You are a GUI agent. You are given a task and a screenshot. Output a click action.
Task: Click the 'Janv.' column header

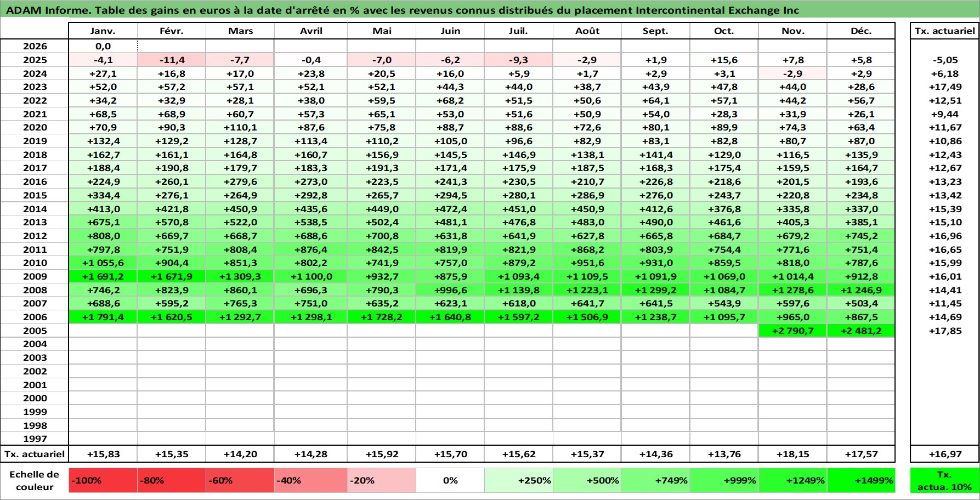pyautogui.click(x=103, y=31)
